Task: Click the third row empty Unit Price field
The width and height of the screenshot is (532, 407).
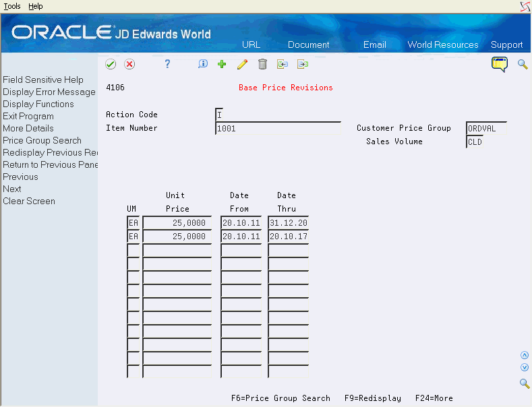Action: 177,250
